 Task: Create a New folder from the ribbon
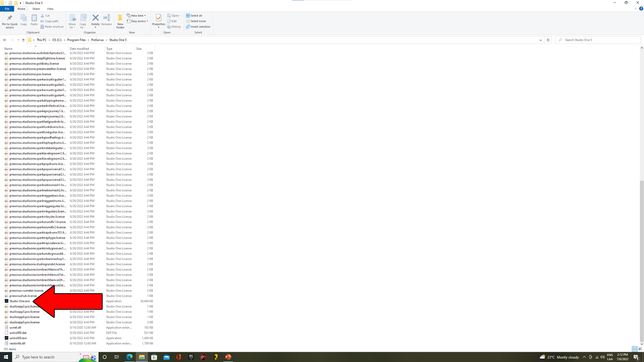click(120, 21)
